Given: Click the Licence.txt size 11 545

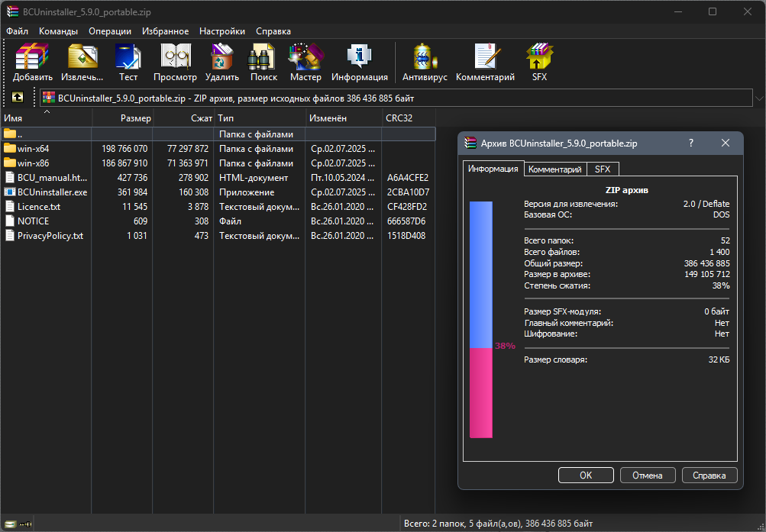Looking at the screenshot, I should coord(135,206).
